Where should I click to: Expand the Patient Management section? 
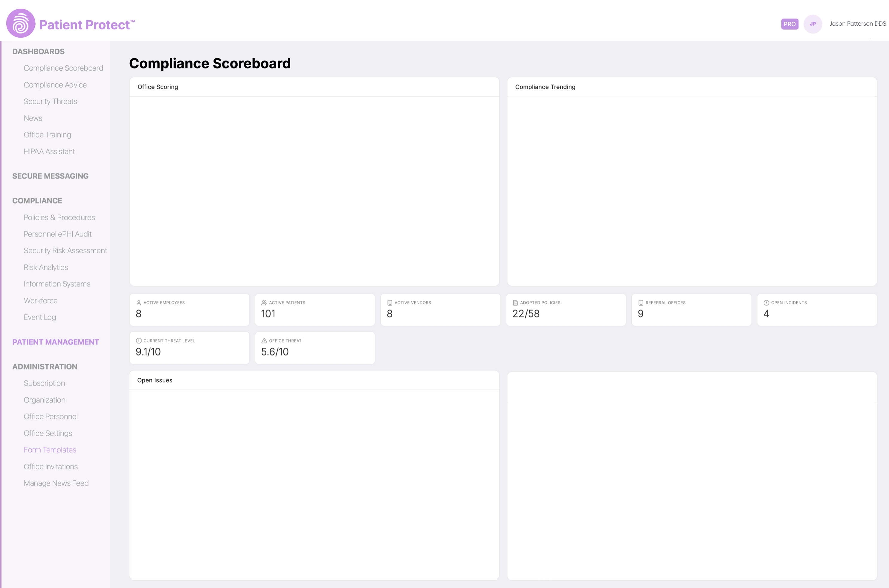tap(56, 342)
